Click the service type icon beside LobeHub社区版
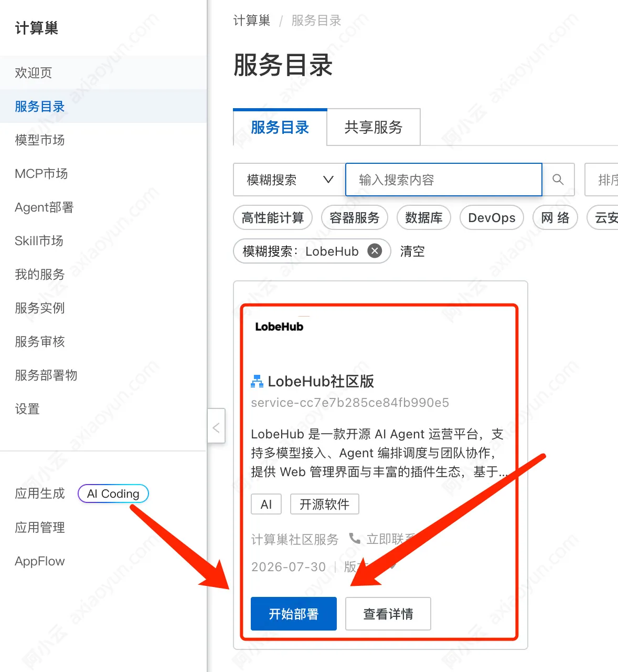Image resolution: width=618 pixels, height=672 pixels. pos(257,382)
